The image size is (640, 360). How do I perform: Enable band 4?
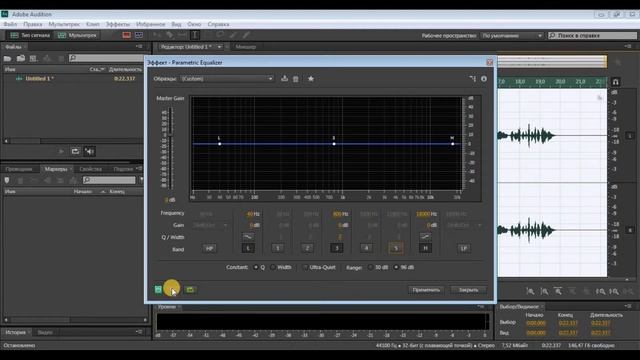click(x=366, y=248)
